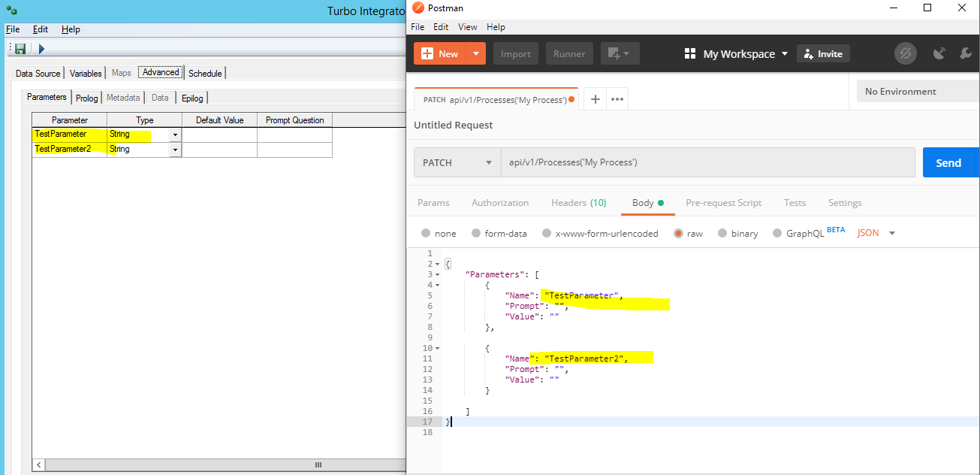This screenshot has width=980, height=475.
Task: Open the Pre-request Script tab
Action: point(724,203)
